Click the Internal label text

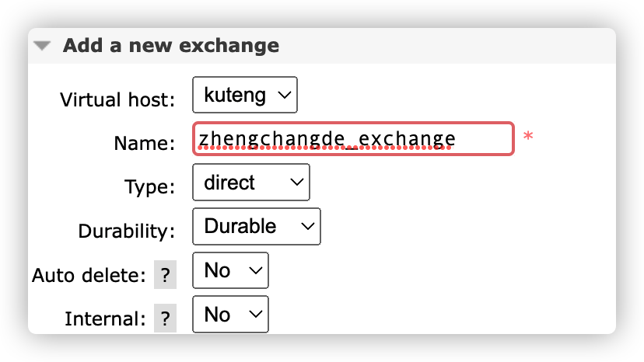click(x=105, y=318)
